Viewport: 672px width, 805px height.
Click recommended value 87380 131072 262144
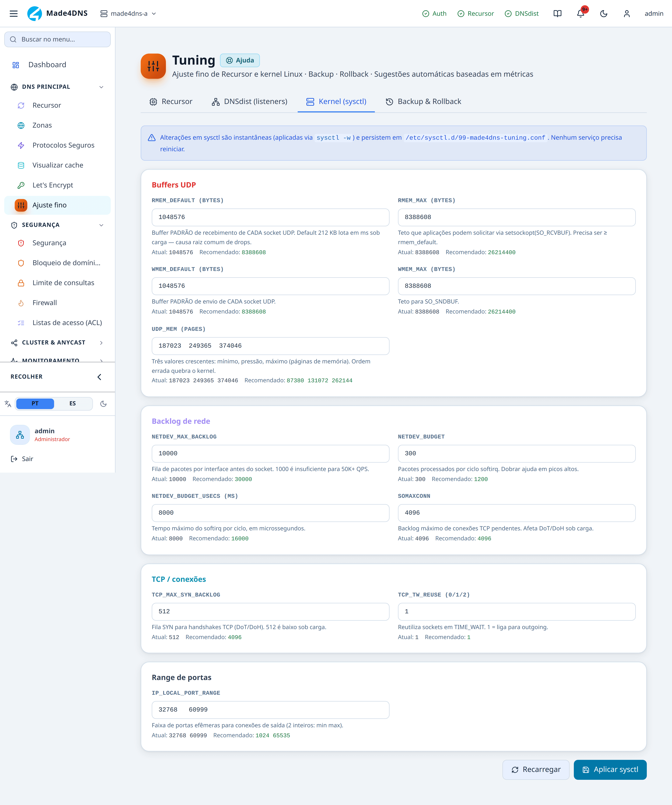tap(319, 381)
